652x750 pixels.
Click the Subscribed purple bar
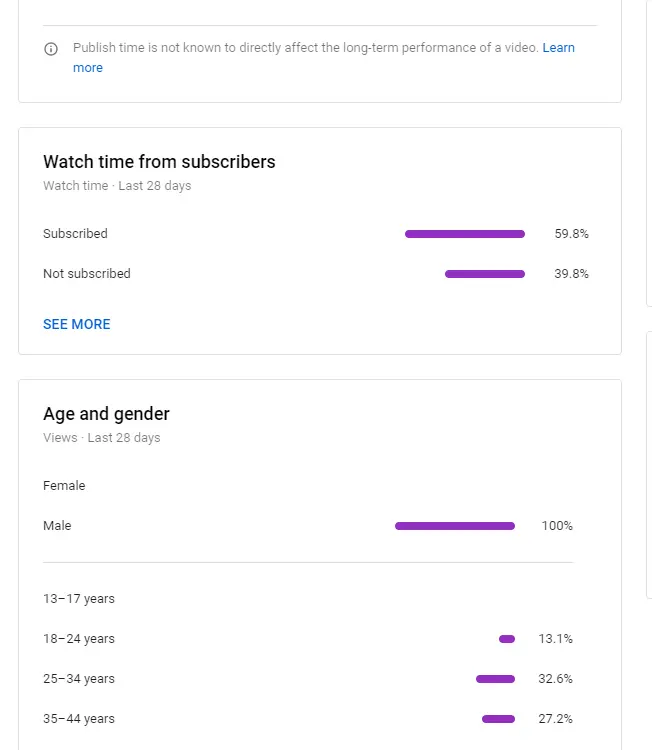464,234
